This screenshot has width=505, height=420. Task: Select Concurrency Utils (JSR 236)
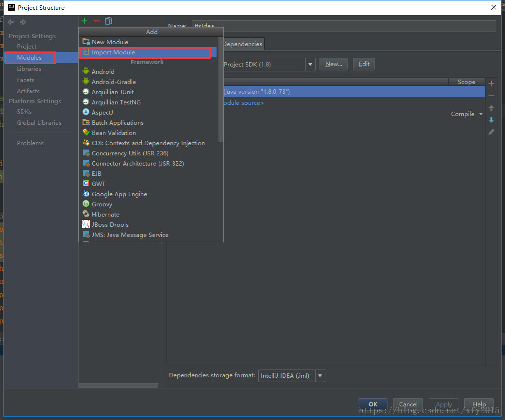148,153
